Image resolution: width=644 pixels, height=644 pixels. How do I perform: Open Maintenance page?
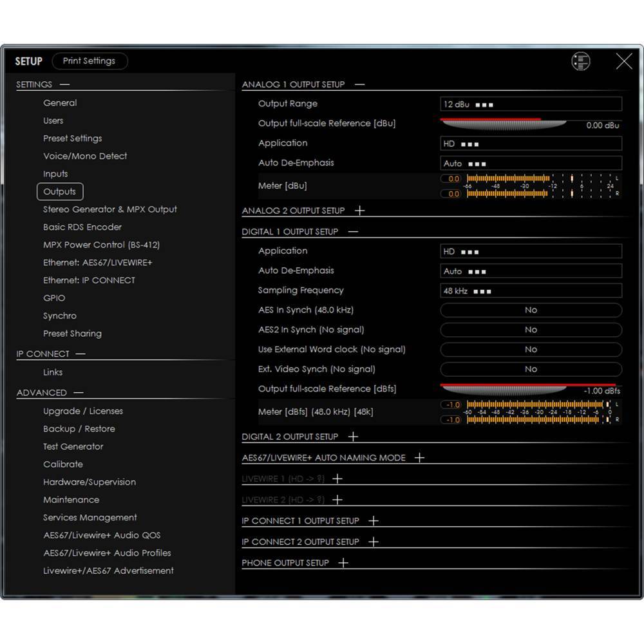(71, 500)
